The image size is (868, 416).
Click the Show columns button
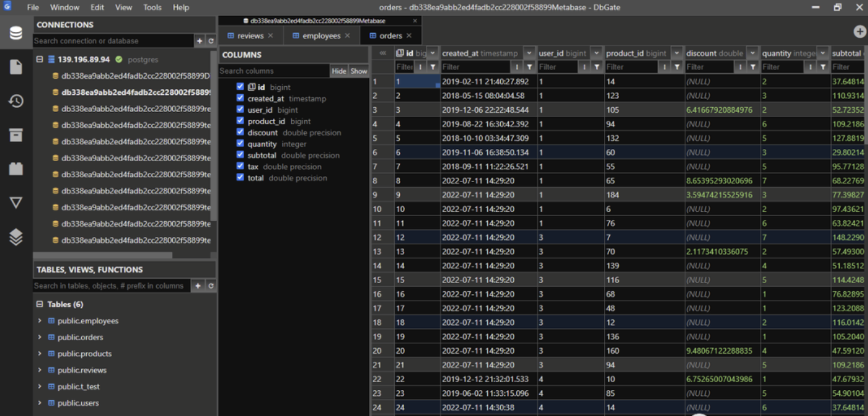pos(359,71)
